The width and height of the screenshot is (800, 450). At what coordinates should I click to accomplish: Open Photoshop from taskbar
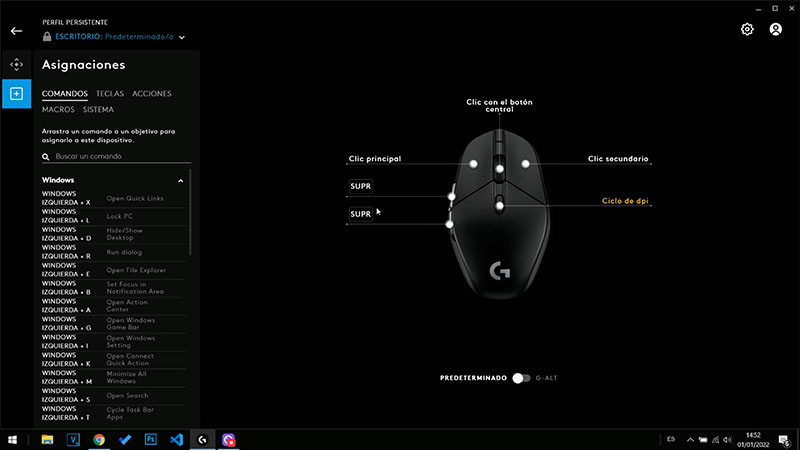(x=151, y=440)
